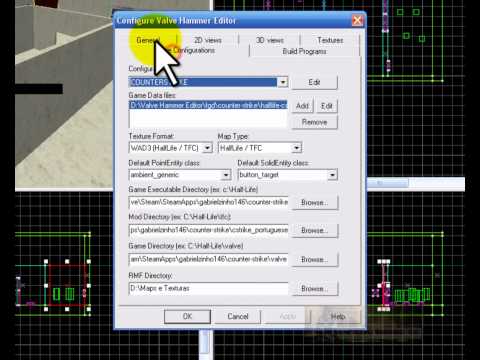Switch to the Textures tab
This screenshot has width=480, height=360.
pyautogui.click(x=330, y=40)
